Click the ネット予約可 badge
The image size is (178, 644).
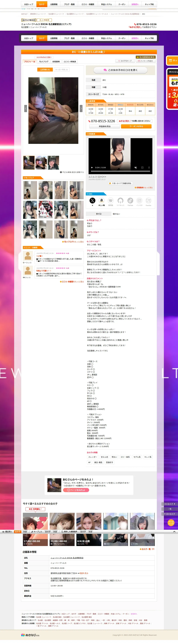pos(44,20)
